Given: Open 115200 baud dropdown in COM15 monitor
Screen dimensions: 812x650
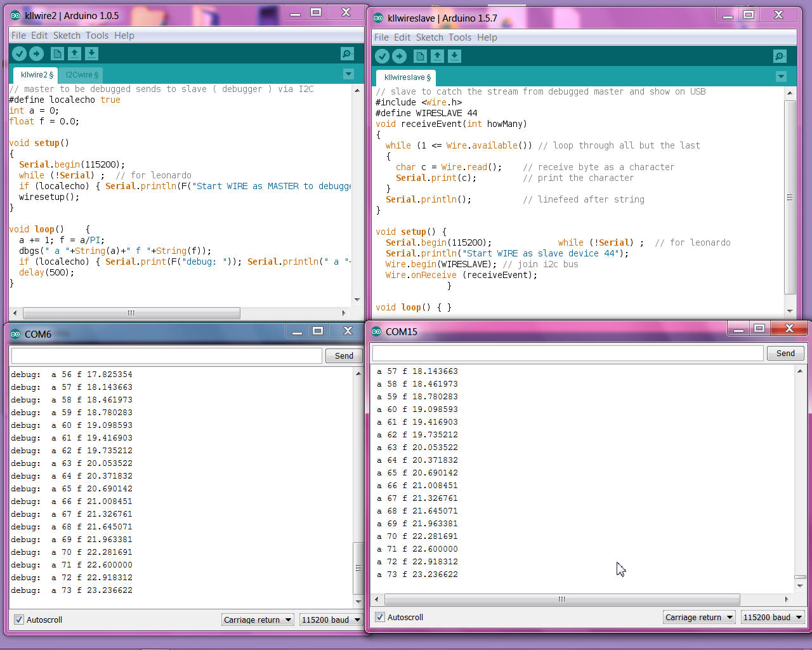Looking at the screenshot, I should tap(772, 617).
